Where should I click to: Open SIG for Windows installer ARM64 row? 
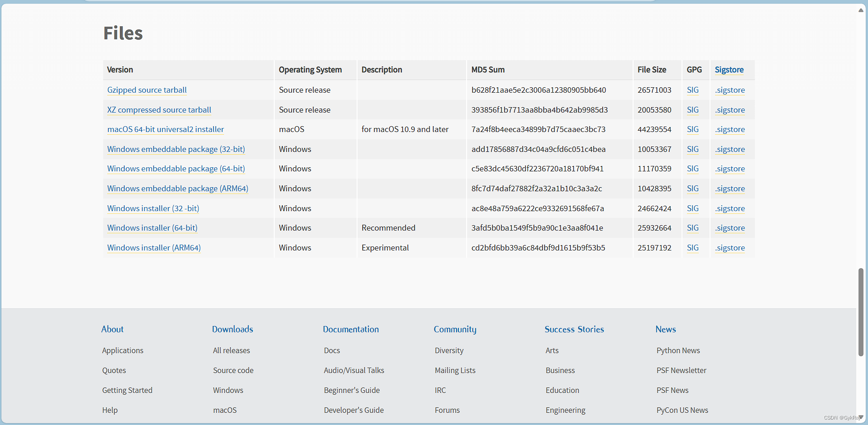tap(692, 248)
